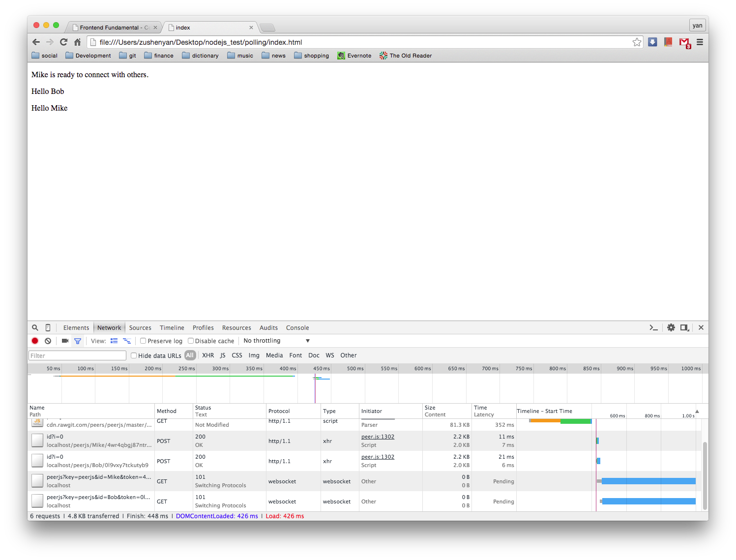Open the git bookmarks folder
This screenshot has width=736, height=560.
click(x=127, y=56)
